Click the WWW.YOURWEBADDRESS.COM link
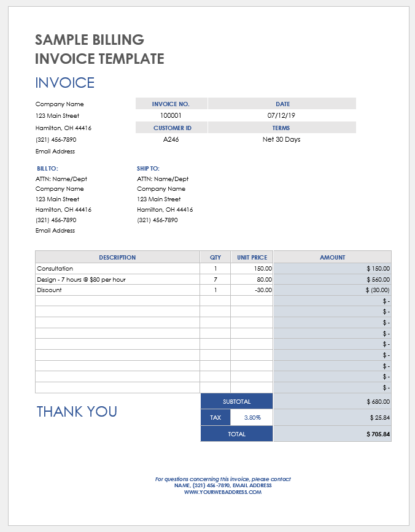This screenshot has width=415, height=532. pos(223,492)
